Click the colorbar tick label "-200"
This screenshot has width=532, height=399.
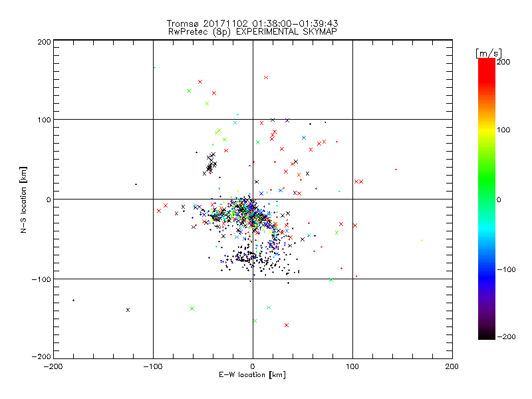click(x=506, y=336)
